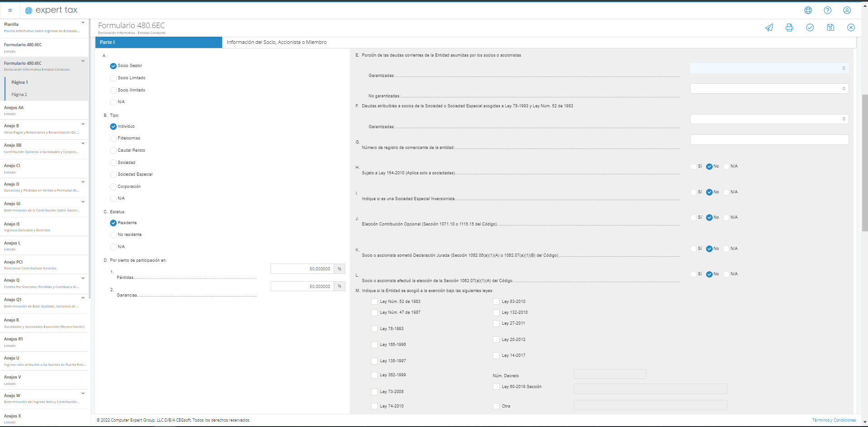
Task: Click the send paper plane icon
Action: point(769,28)
